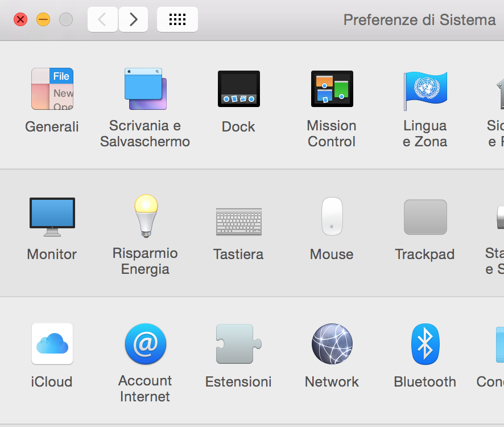Close the Preferenze di Sistema window
The height and width of the screenshot is (427, 504).
[20, 19]
